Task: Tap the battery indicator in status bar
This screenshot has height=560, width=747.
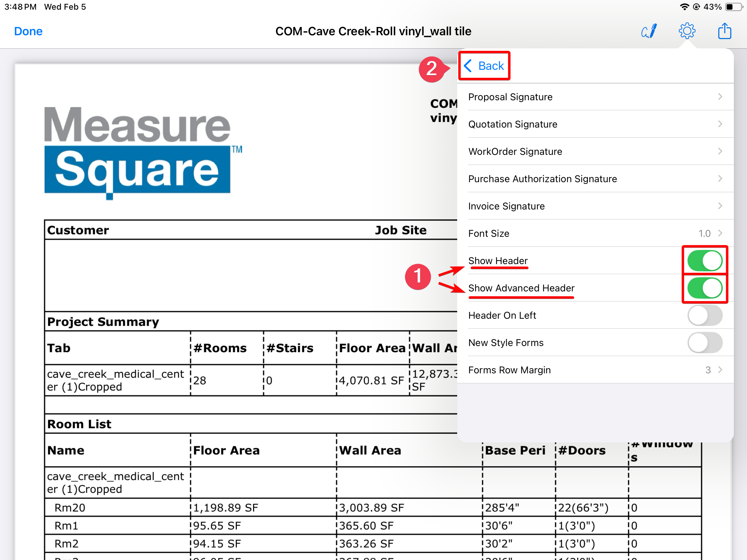Action: click(x=734, y=7)
